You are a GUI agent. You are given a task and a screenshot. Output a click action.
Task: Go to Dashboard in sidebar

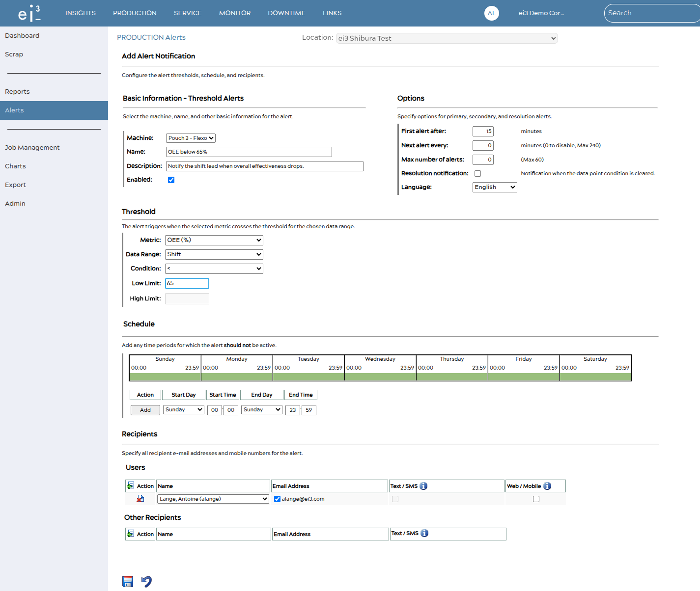point(54,36)
